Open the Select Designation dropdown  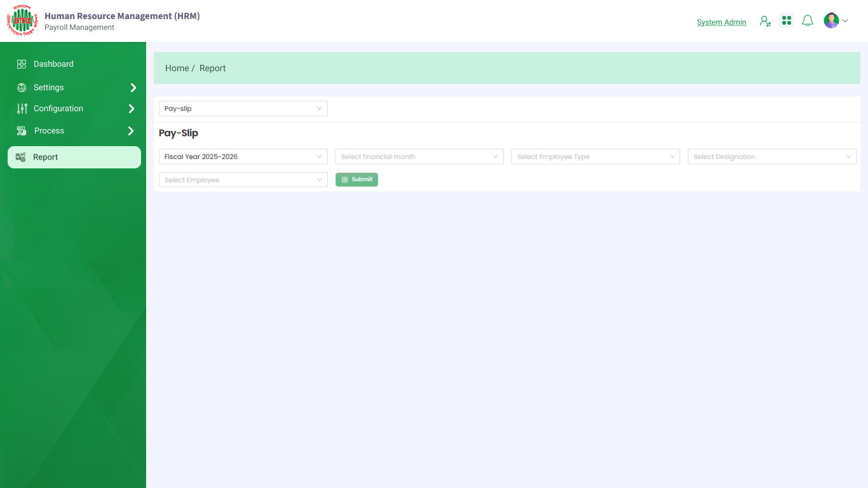[772, 157]
